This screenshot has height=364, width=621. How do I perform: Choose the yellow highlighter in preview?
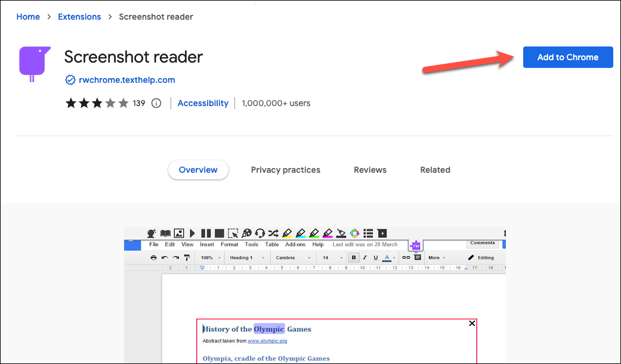coord(287,233)
